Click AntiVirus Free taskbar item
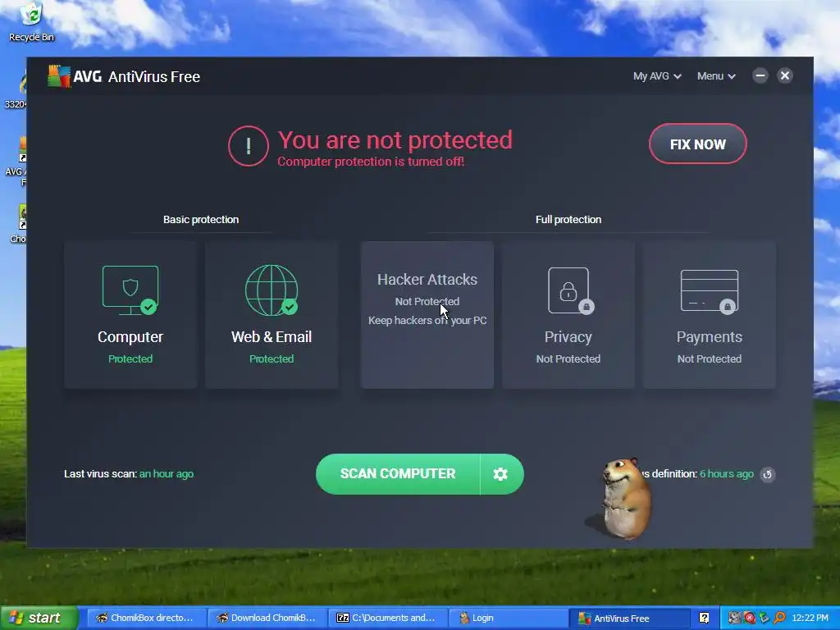This screenshot has width=840, height=630. (x=628, y=618)
